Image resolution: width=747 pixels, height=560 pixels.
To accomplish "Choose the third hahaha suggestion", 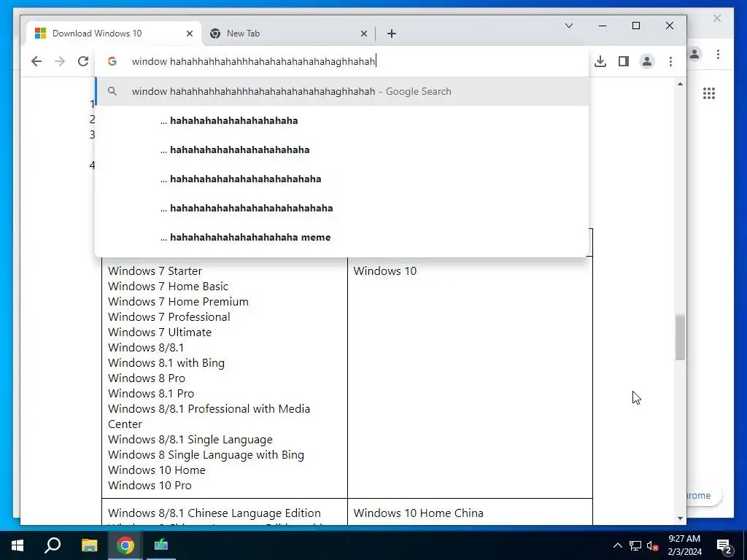I will [342, 179].
